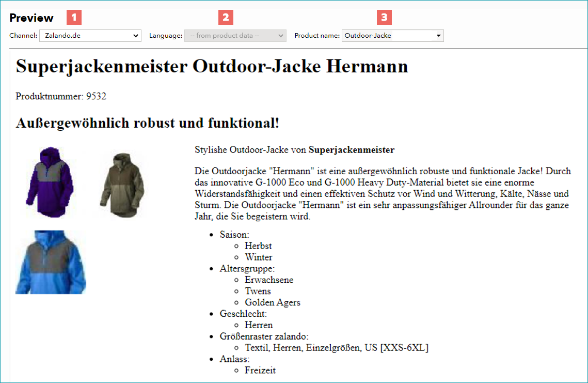
Task: Open the Language dropdown
Action: coord(235,36)
